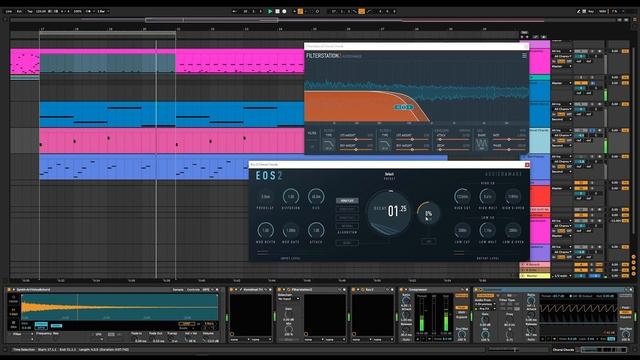The width and height of the screenshot is (640, 360).
Task: Arm the transport record button
Action: [x=284, y=11]
